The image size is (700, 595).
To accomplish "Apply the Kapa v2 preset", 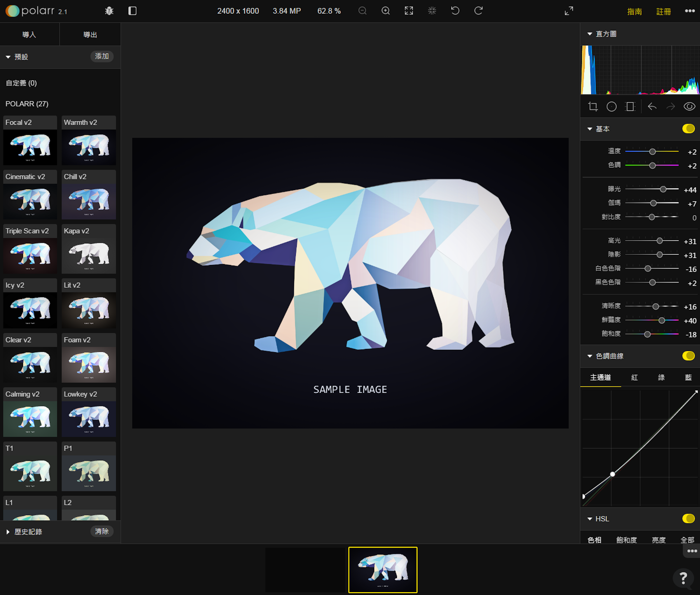I will click(x=89, y=249).
